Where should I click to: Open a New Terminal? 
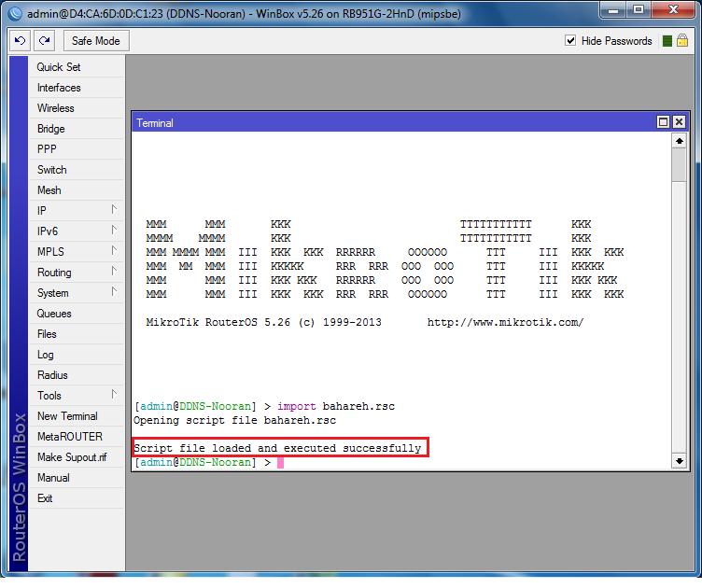coord(77,416)
